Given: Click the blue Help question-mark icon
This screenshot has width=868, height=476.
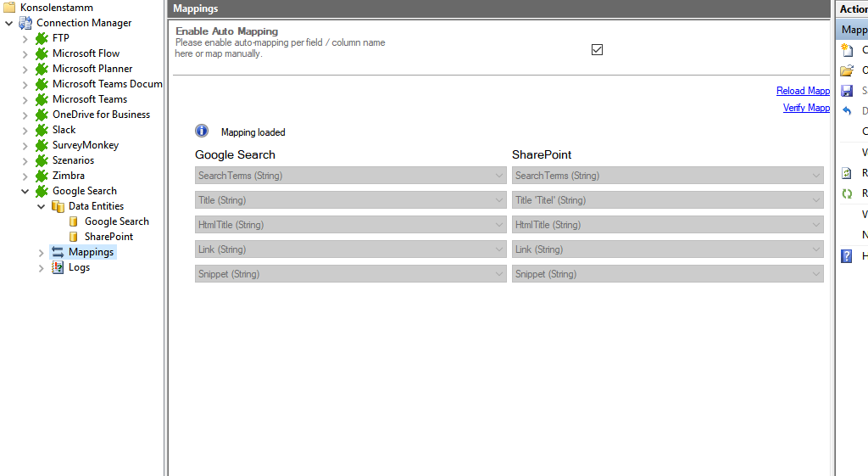Looking at the screenshot, I should [x=846, y=256].
